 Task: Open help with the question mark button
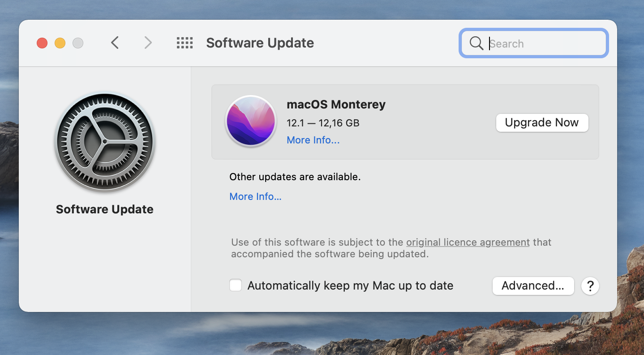[x=590, y=286]
